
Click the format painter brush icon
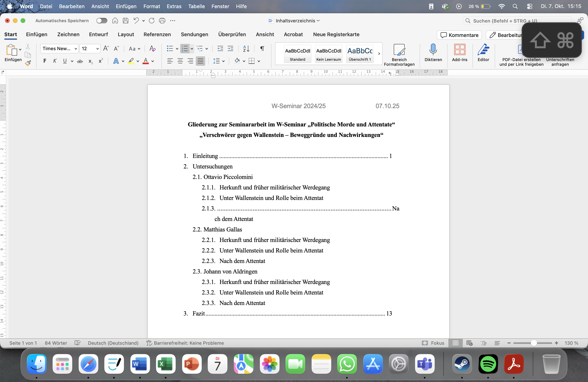[x=28, y=63]
